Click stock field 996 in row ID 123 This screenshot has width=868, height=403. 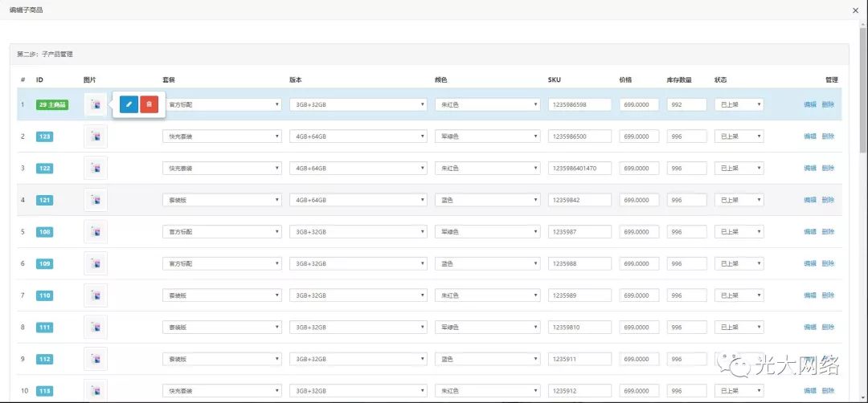point(686,136)
